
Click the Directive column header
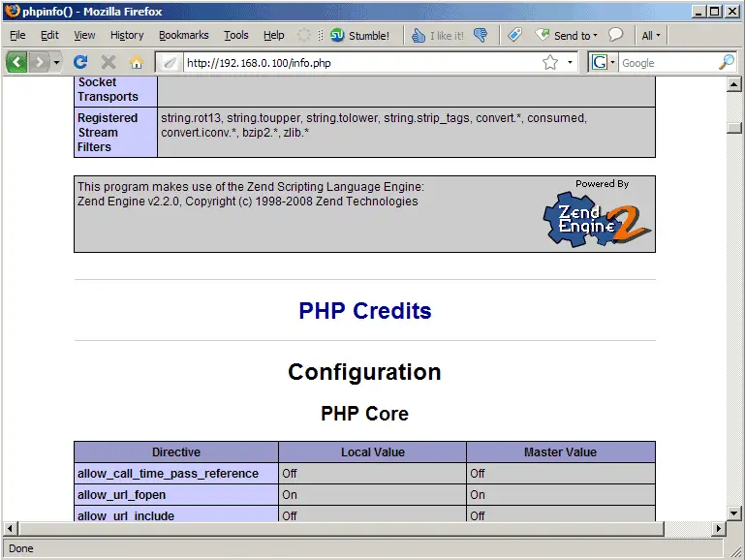[176, 451]
